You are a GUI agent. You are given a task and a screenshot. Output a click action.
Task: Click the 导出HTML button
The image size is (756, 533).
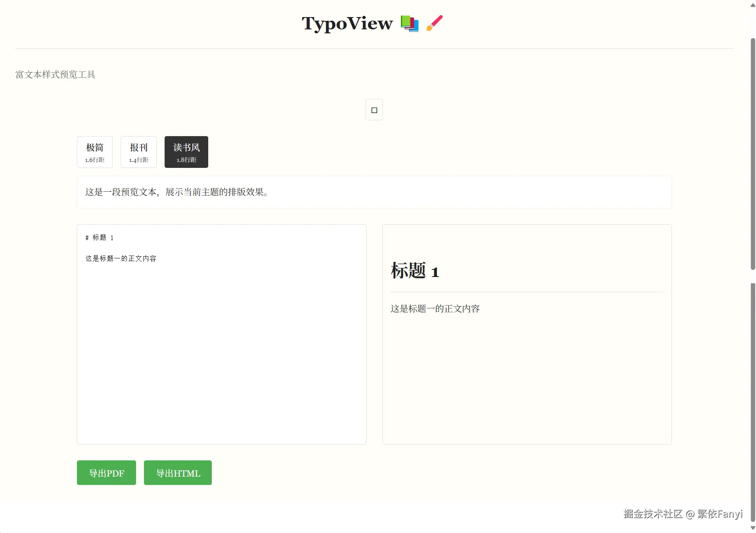pos(177,473)
